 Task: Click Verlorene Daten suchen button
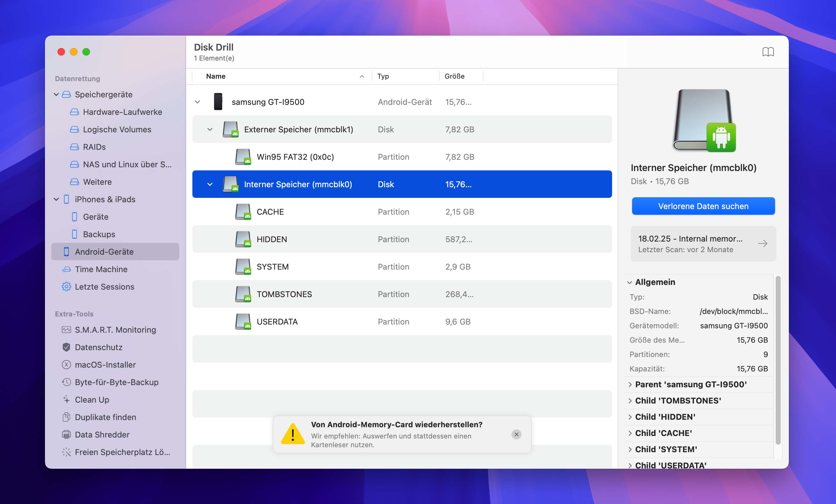703,206
